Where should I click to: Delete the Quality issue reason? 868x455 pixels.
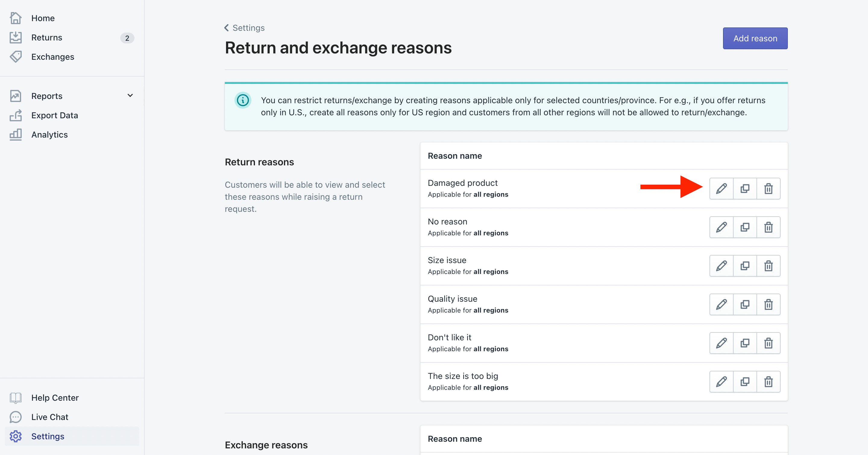tap(768, 304)
